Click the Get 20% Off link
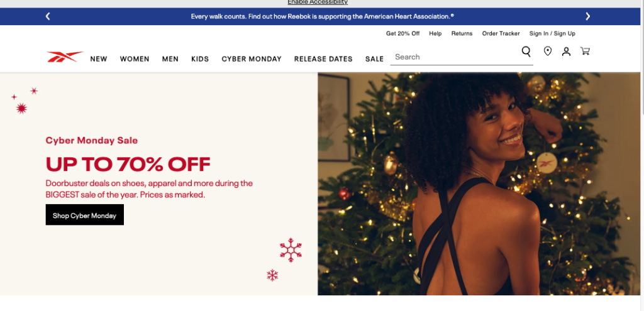Image resolution: width=644 pixels, height=311 pixels. click(x=403, y=34)
